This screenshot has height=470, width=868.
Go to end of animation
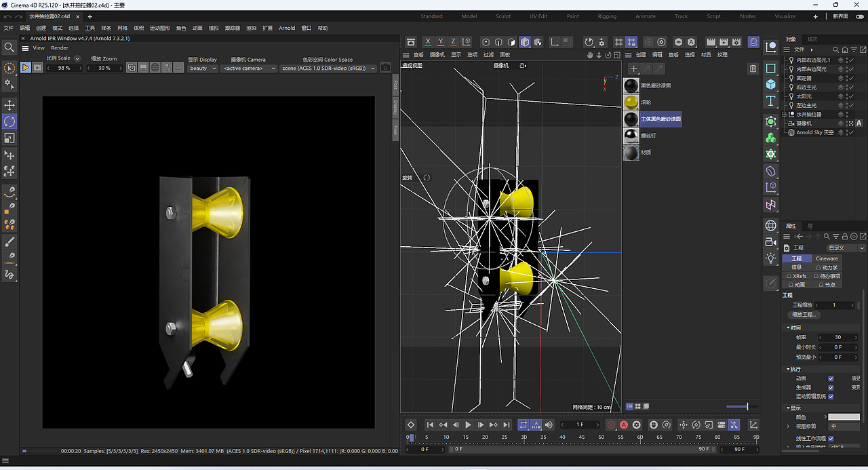click(506, 425)
